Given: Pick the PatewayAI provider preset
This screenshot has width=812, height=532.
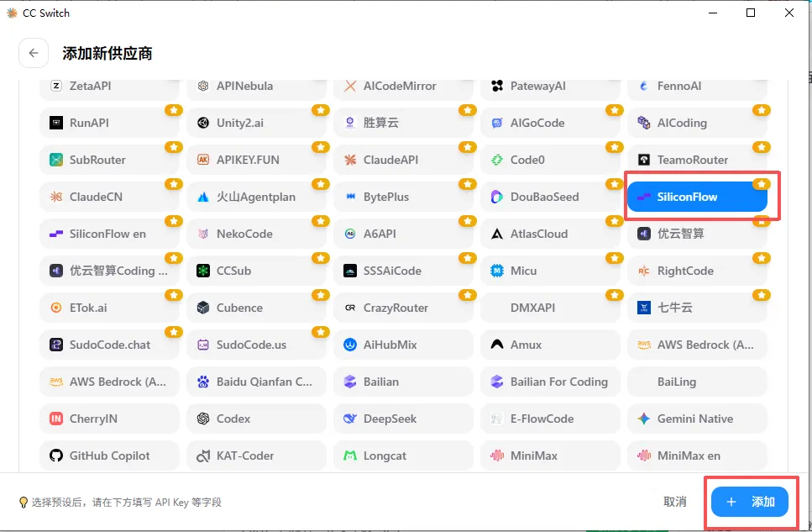Looking at the screenshot, I should click(x=550, y=87).
